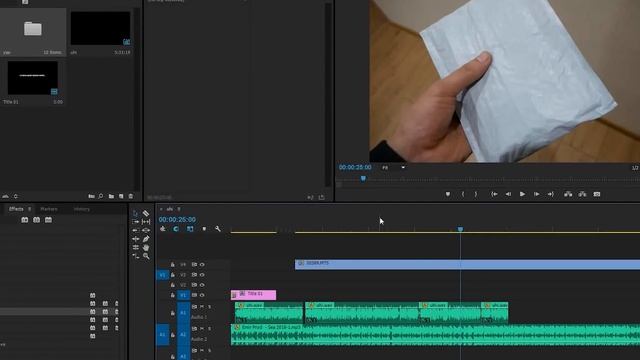640x360 pixels.
Task: Go to Out point in program monitor
Action: click(551, 194)
